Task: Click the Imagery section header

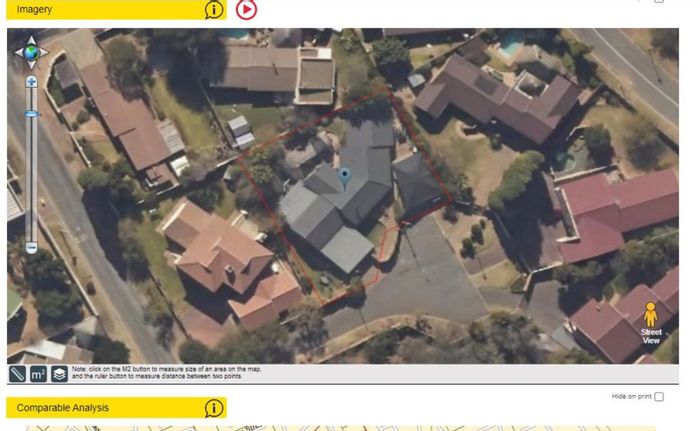Action: coord(117,9)
